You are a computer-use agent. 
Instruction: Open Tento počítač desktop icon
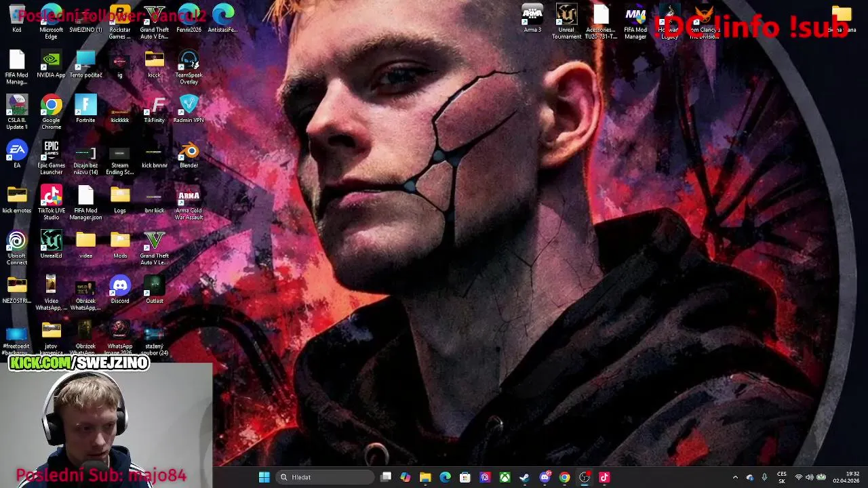[x=85, y=64]
